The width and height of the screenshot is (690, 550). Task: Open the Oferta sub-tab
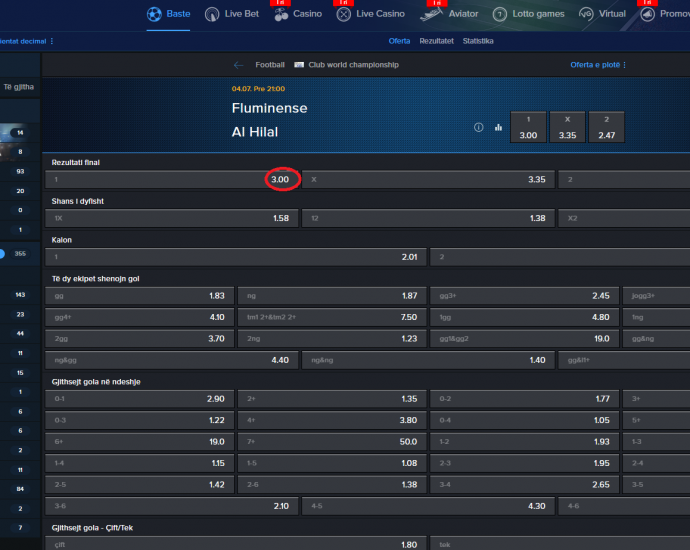pos(399,41)
